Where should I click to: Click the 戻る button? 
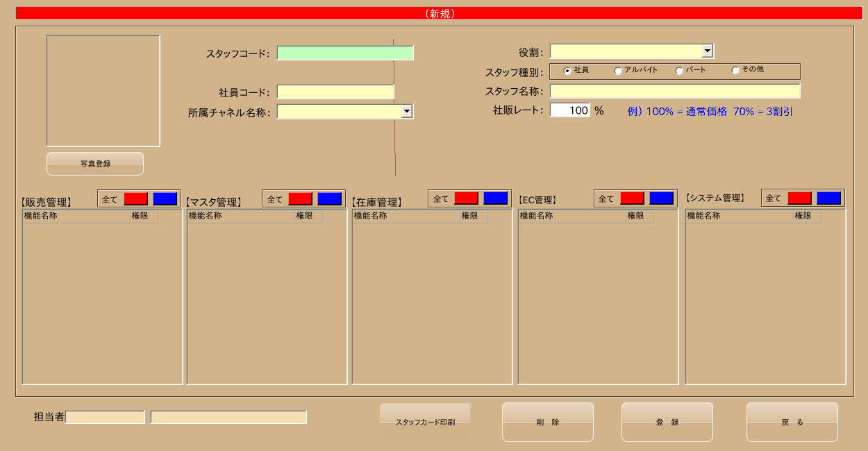[792, 422]
